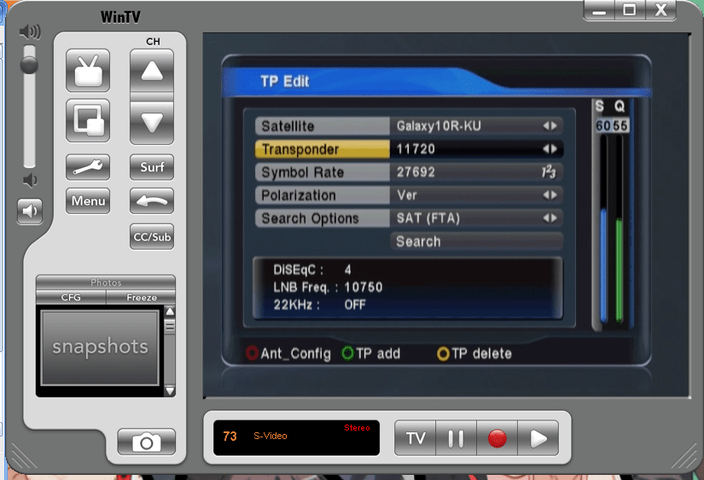Minimize the WinTV window
Viewport: 704px width, 480px height.
point(599,10)
